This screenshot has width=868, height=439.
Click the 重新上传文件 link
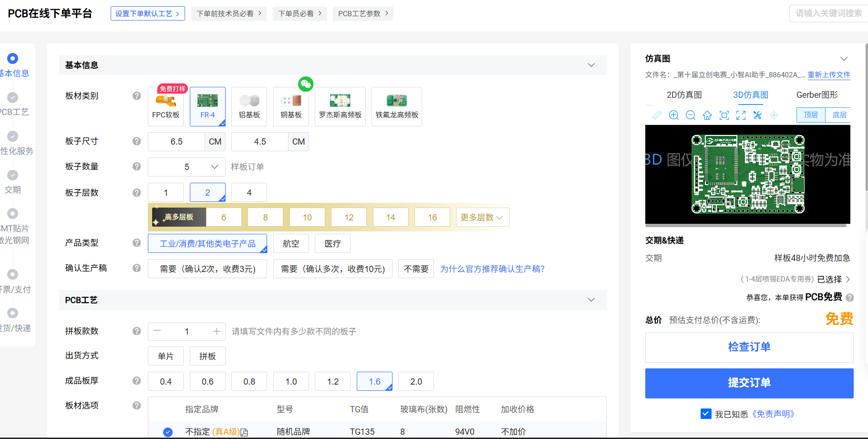828,74
